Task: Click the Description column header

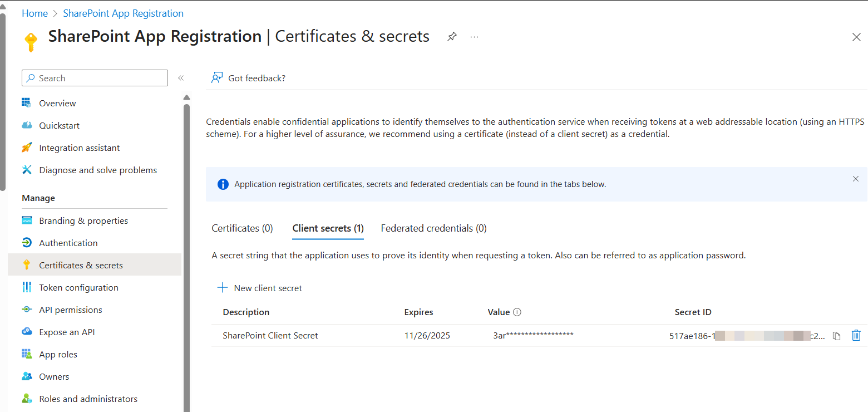Action: (x=246, y=312)
